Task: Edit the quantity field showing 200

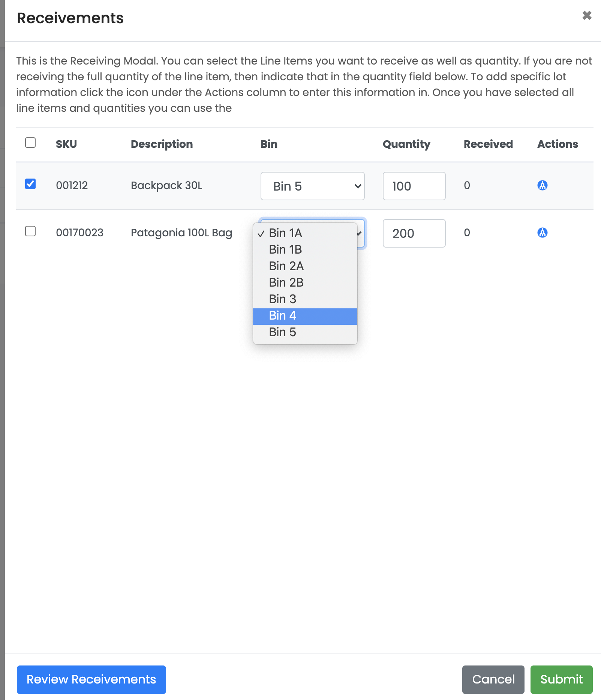Action: coord(414,233)
